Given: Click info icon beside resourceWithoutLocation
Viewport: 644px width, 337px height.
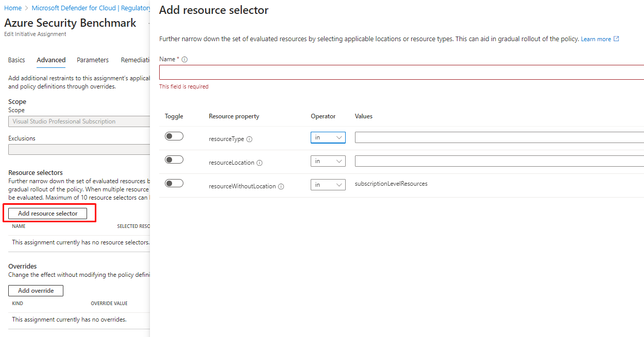Looking at the screenshot, I should 281,186.
